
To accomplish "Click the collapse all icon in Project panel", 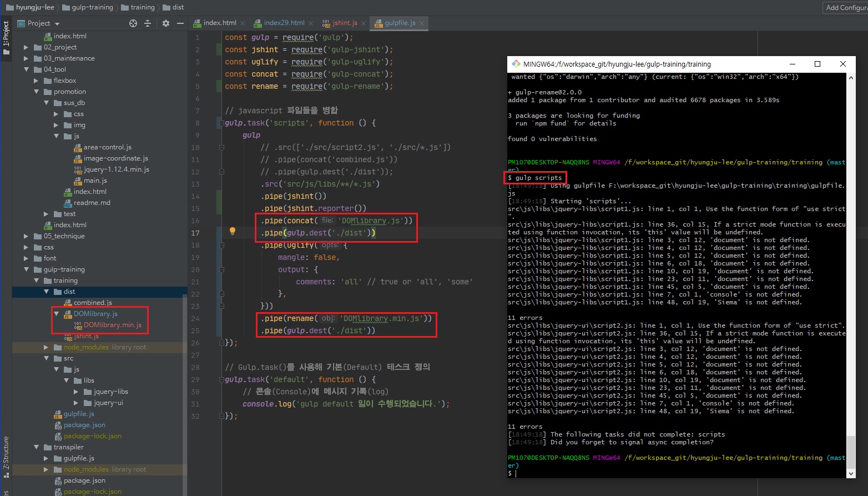I will point(148,23).
